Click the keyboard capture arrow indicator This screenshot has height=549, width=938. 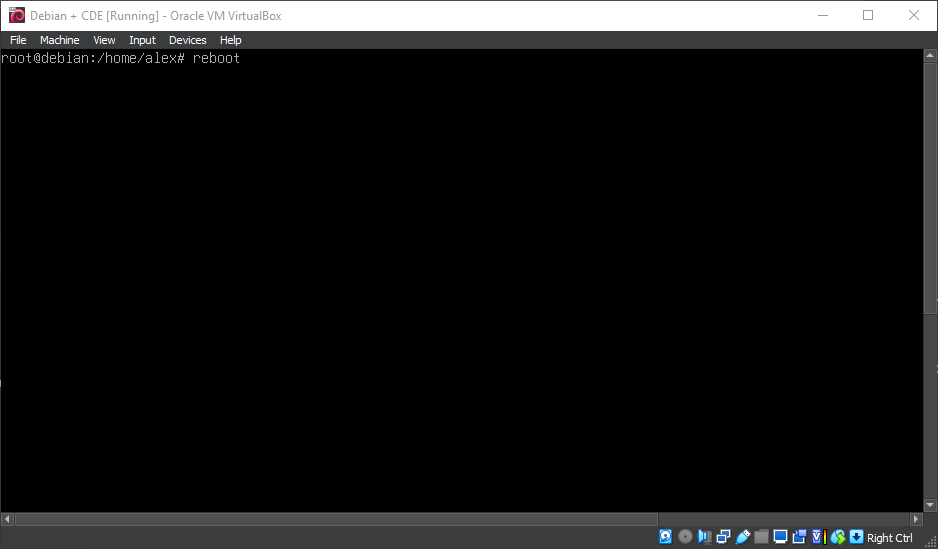point(856,537)
